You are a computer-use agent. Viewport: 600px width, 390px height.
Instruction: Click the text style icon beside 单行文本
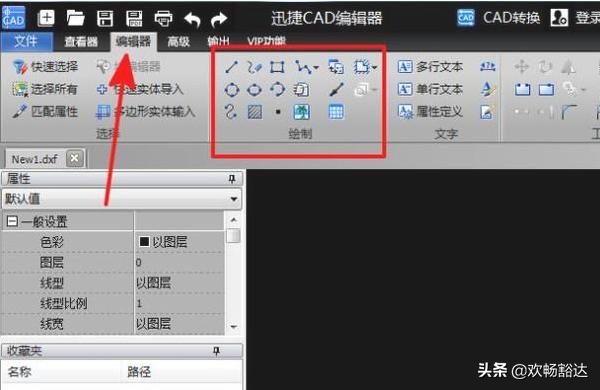487,90
